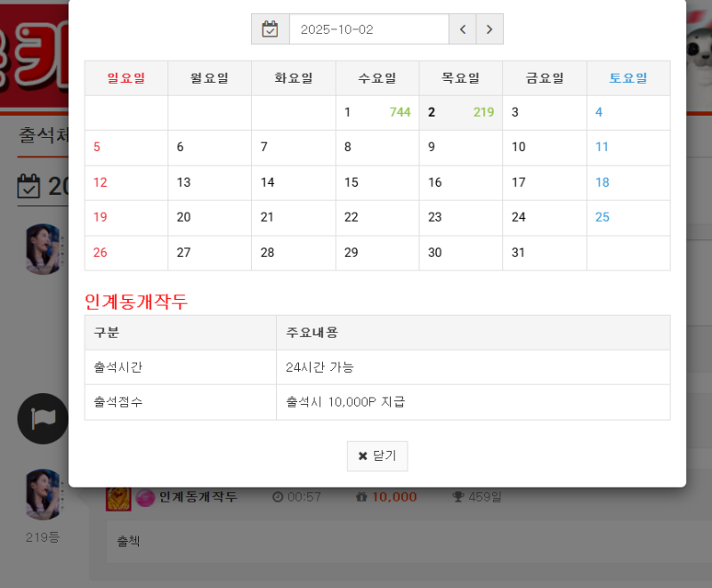Choose Sunday October 12 in the calendar
712x588 pixels.
pos(126,182)
